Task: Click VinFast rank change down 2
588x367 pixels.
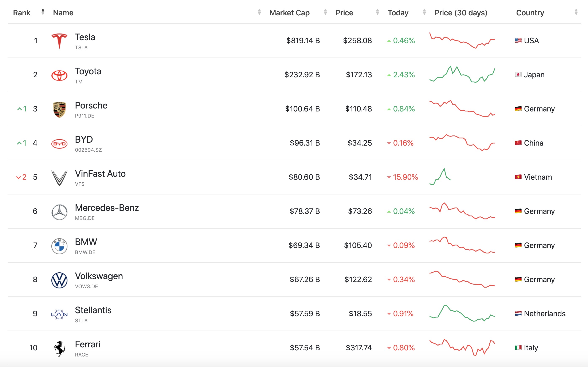Action: (21, 177)
